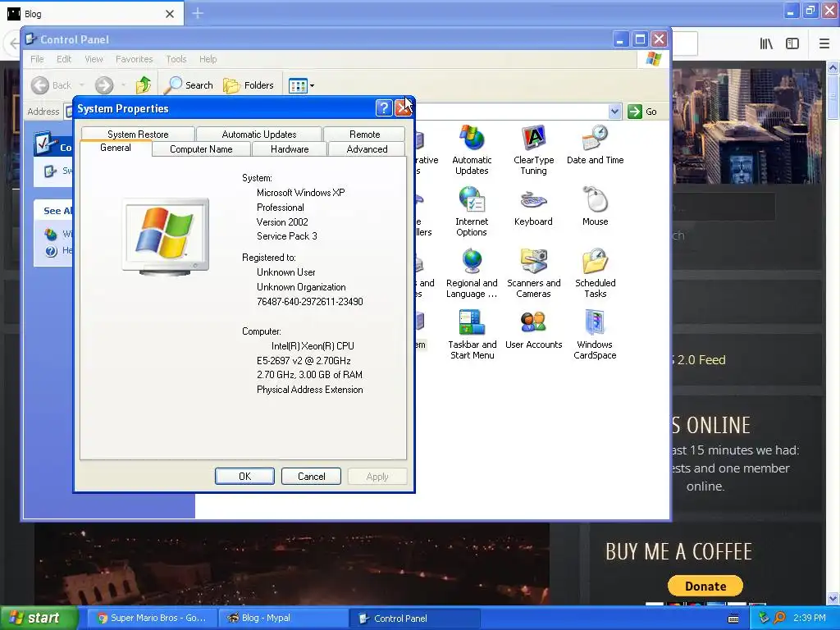
Task: Open the Favorites menu
Action: point(134,59)
